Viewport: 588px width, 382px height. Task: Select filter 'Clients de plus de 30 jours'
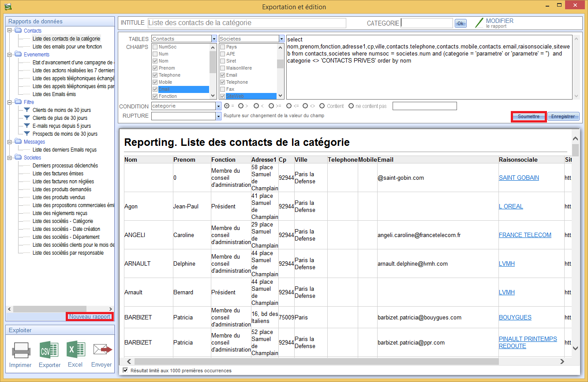coord(60,118)
